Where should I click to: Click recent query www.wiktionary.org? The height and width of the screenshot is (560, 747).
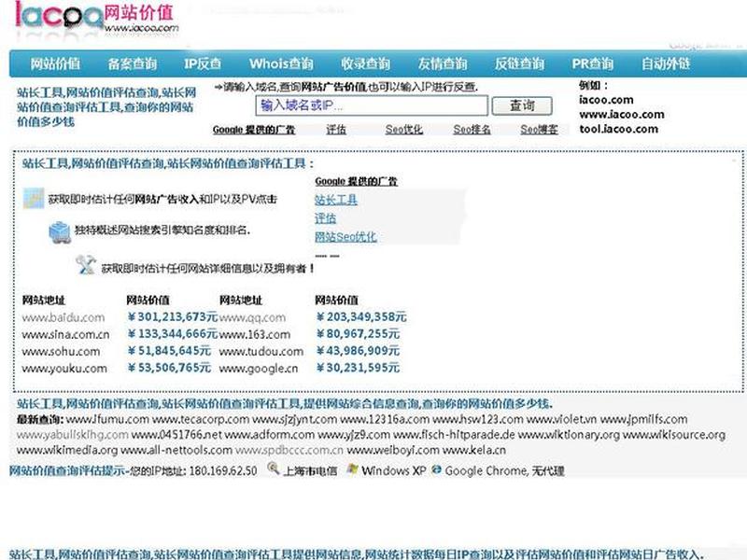click(x=569, y=435)
